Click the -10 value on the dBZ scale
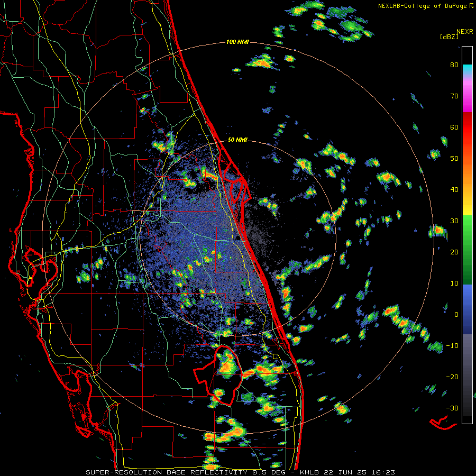 pos(452,346)
